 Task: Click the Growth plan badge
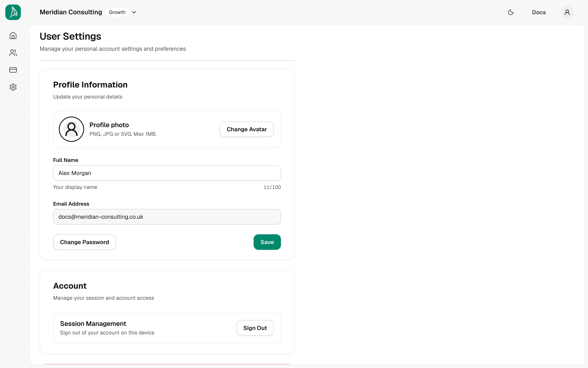(x=117, y=12)
